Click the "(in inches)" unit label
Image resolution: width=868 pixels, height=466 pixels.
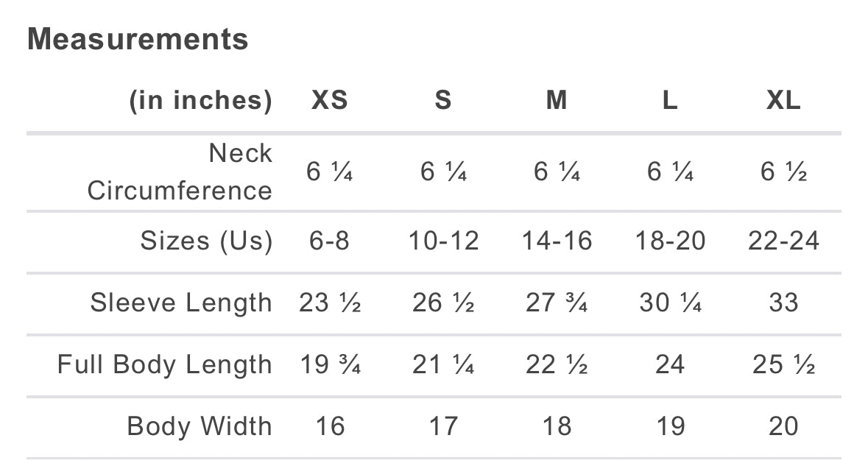(x=200, y=100)
